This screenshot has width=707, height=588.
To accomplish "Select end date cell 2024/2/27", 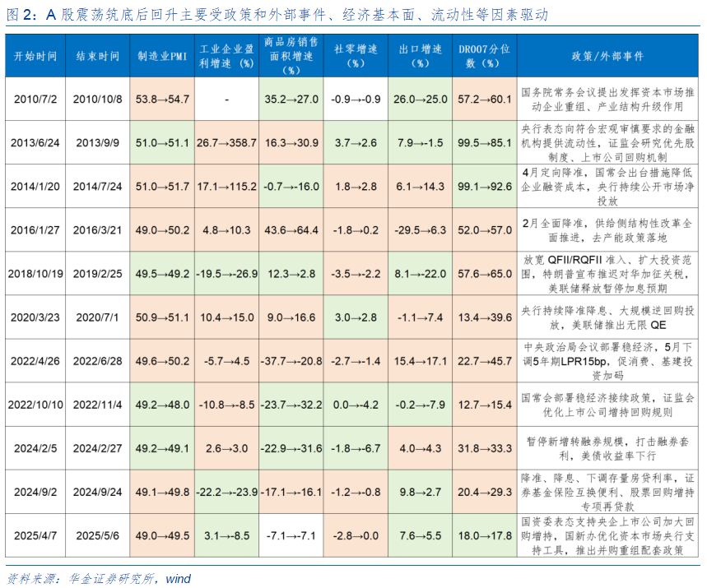I will click(x=97, y=449).
